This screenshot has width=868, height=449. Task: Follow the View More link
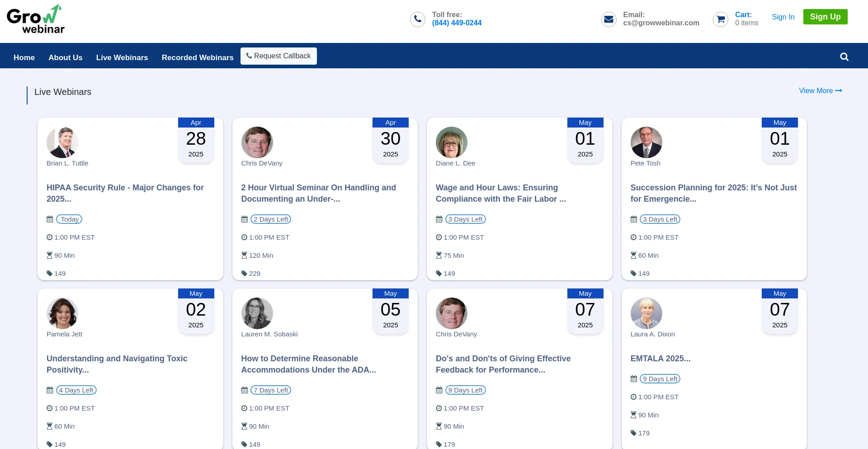[x=820, y=91]
